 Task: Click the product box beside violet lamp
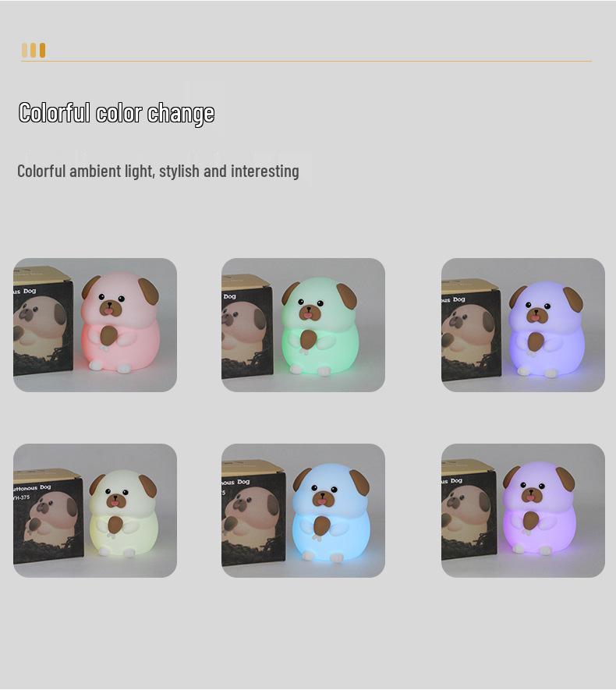pyautogui.click(x=469, y=510)
